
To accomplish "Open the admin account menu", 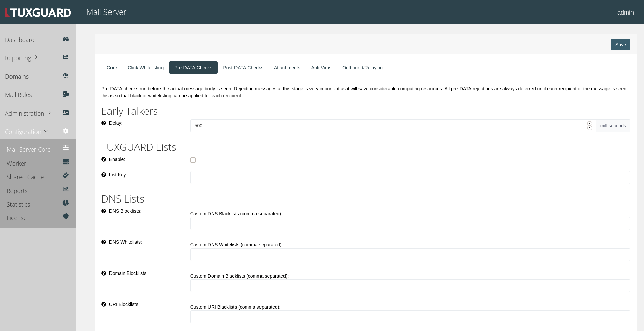I will pyautogui.click(x=626, y=12).
